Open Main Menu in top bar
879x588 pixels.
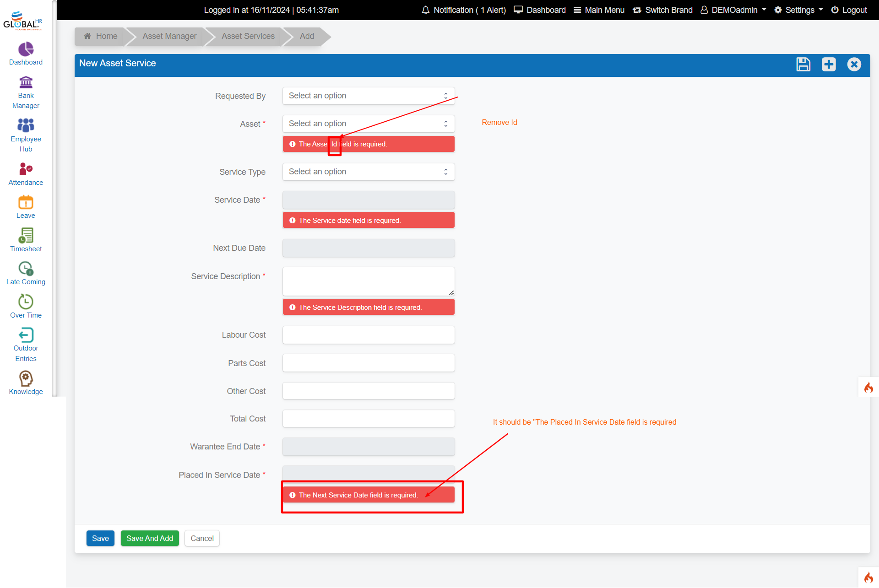pyautogui.click(x=599, y=10)
